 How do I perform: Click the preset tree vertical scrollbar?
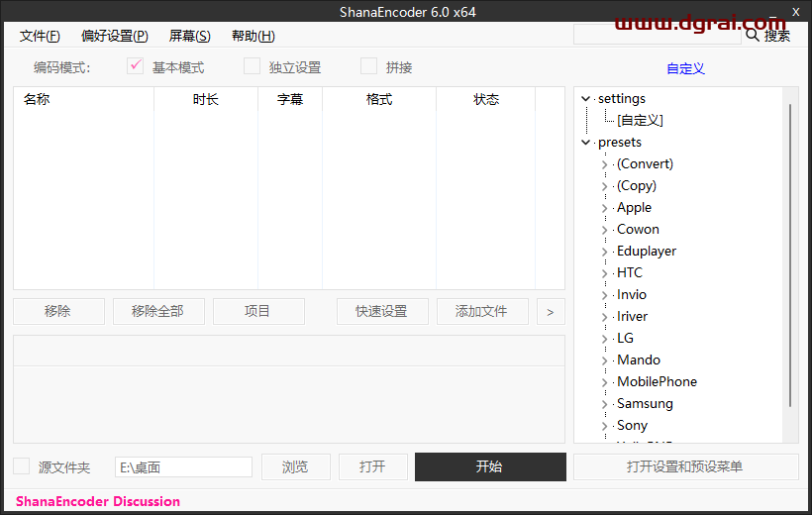[x=790, y=255]
